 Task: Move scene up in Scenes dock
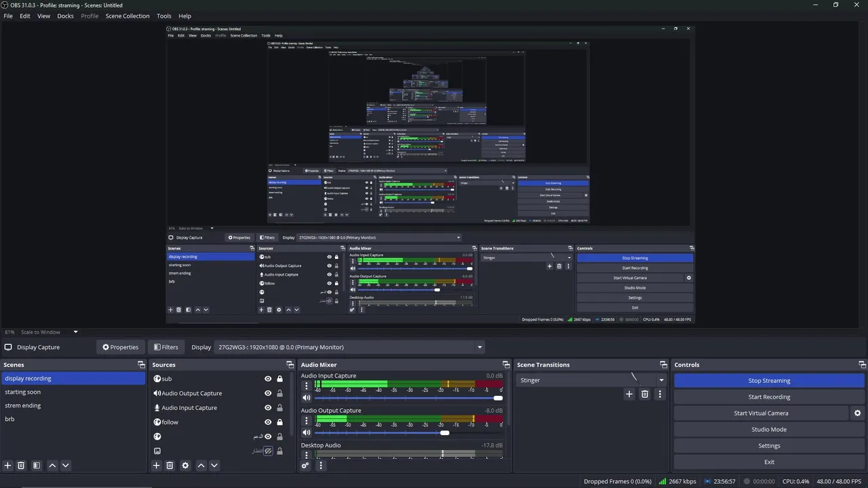(x=52, y=466)
